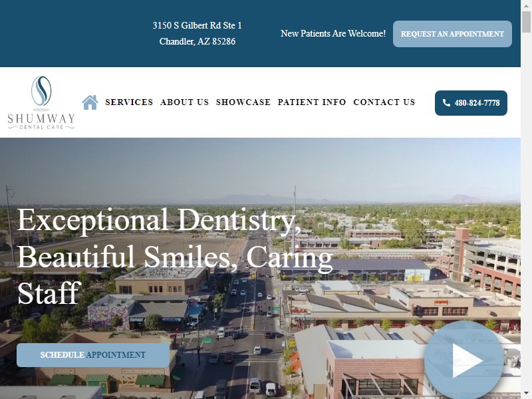
Task: Open the Patient Info menu
Action: (x=312, y=102)
